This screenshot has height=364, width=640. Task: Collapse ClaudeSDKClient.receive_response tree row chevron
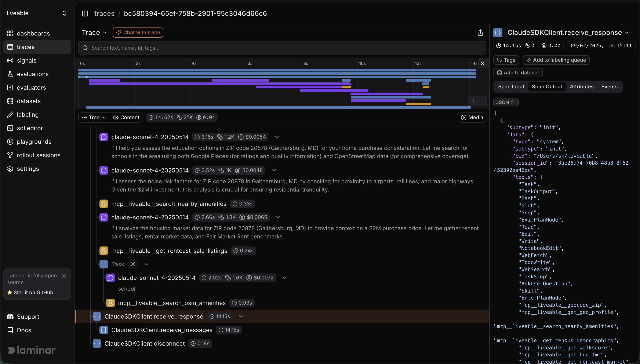point(241,316)
